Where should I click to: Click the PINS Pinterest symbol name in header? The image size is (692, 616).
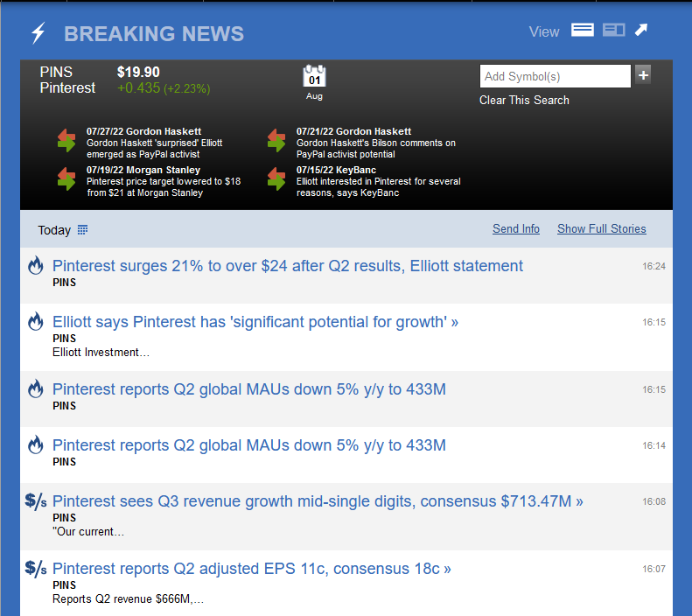[x=67, y=80]
